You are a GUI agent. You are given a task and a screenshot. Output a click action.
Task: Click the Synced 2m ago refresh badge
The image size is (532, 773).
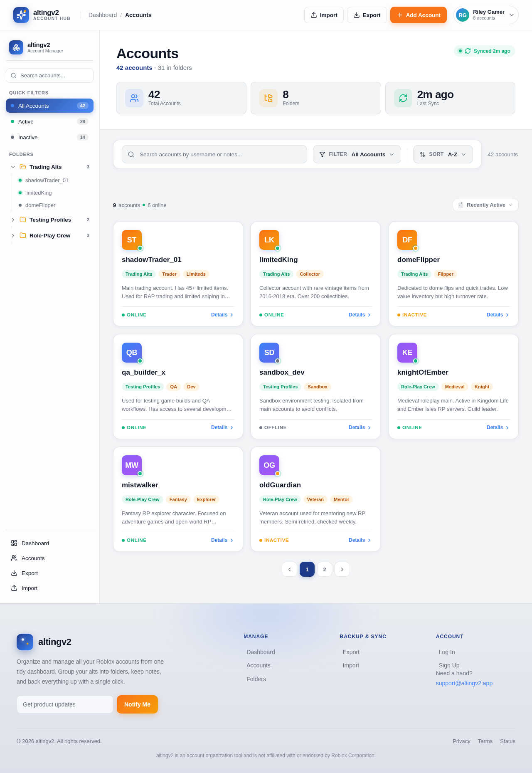point(485,51)
